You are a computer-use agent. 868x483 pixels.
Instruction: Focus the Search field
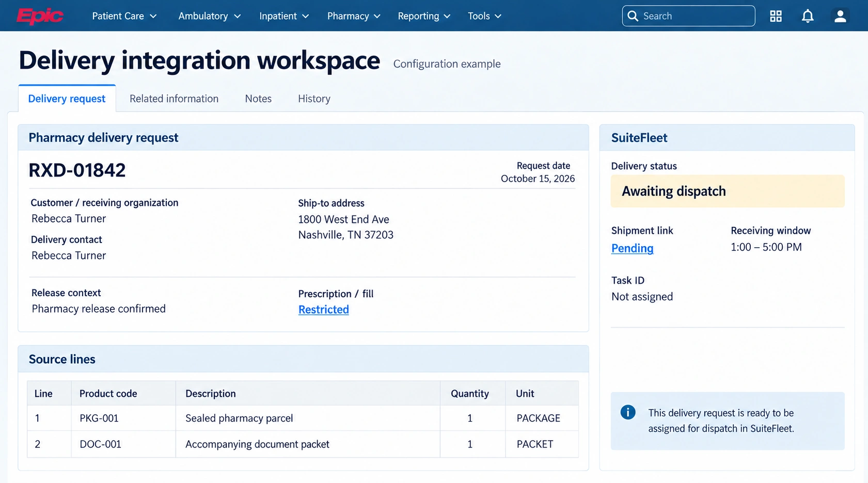(688, 16)
